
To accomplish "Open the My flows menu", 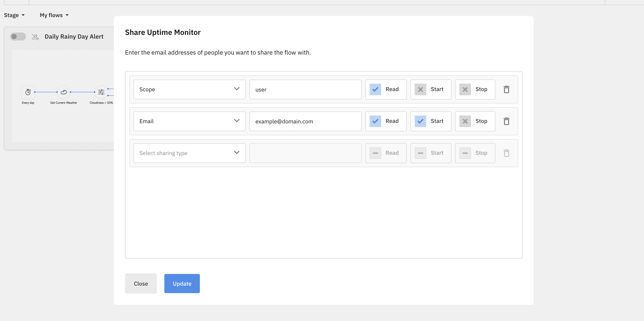I will (54, 15).
